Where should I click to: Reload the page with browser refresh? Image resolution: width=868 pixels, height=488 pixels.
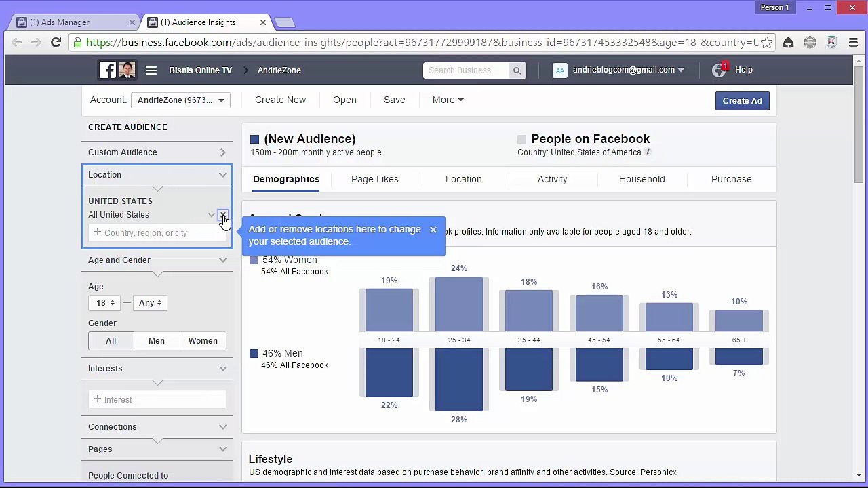coord(56,43)
